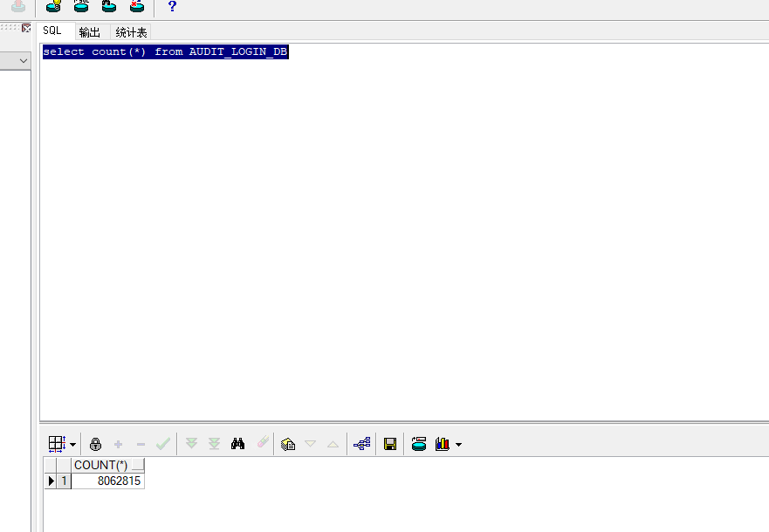
Task: Close the left docked panel
Action: [x=26, y=28]
